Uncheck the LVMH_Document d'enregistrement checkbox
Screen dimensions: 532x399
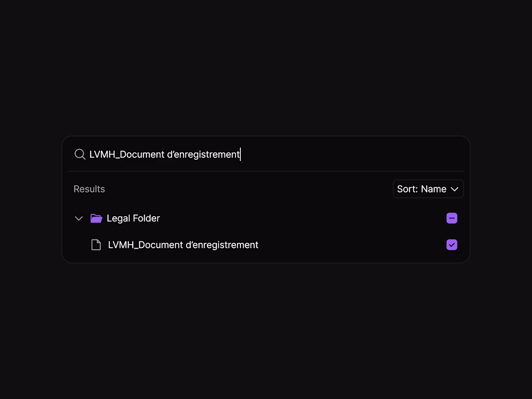[452, 245]
